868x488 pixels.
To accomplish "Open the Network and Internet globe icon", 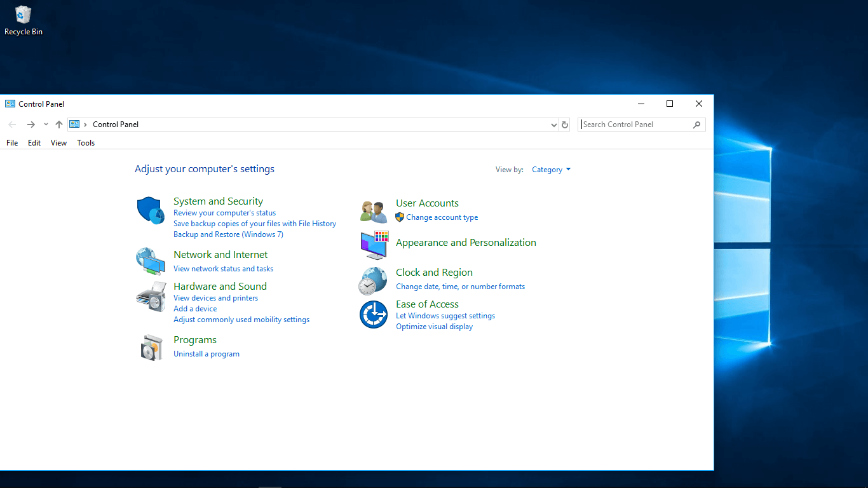I will [151, 261].
